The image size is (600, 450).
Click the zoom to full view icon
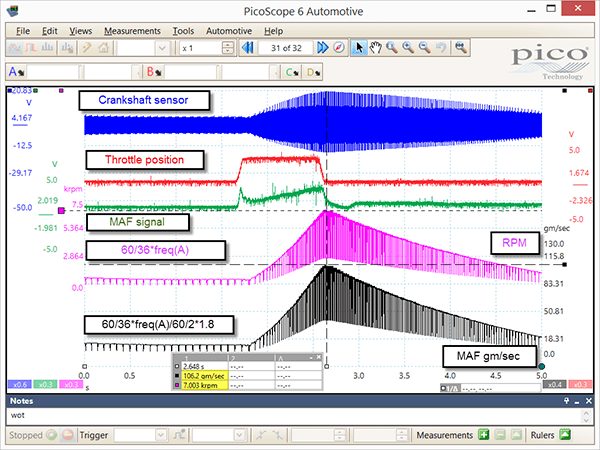(x=460, y=48)
